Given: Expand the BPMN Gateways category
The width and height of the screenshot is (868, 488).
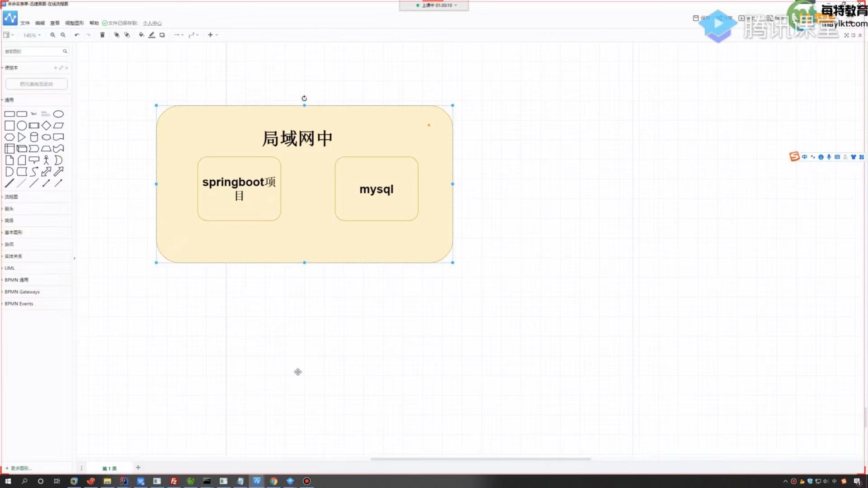Looking at the screenshot, I should pyautogui.click(x=22, y=292).
